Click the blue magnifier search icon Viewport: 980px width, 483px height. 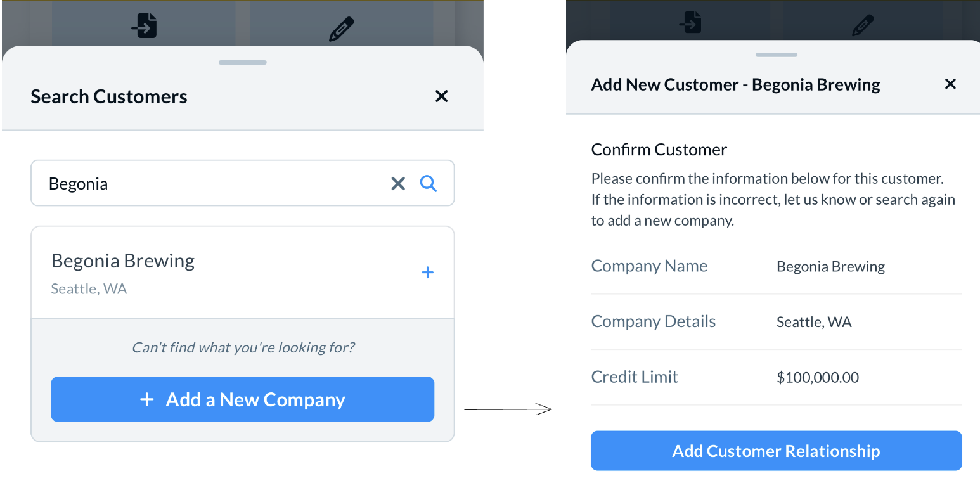429,184
